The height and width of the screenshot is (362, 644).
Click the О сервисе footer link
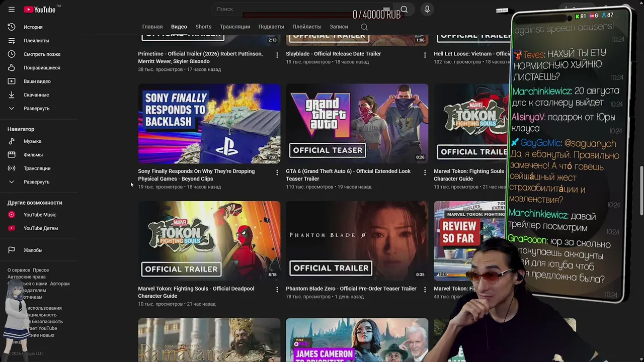tap(19, 270)
